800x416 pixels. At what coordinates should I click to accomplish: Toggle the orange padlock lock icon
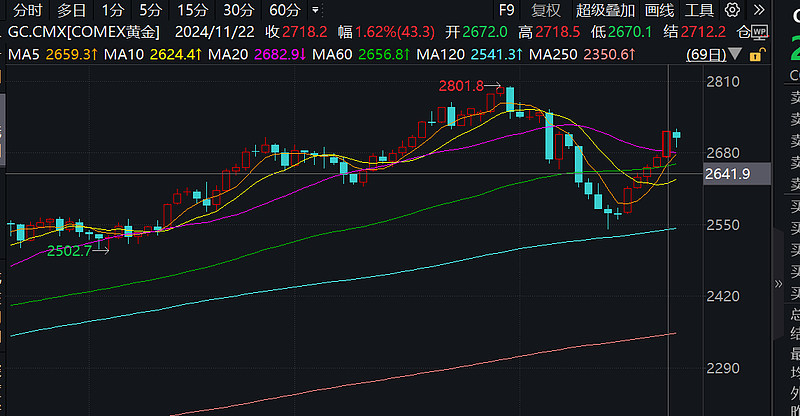tap(757, 54)
